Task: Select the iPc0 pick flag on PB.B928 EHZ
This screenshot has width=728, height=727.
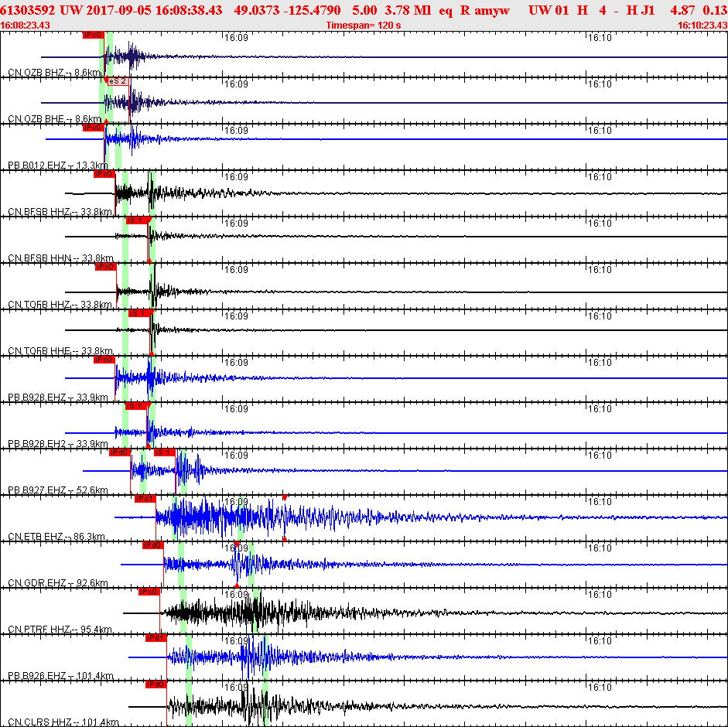Action: coord(104,360)
